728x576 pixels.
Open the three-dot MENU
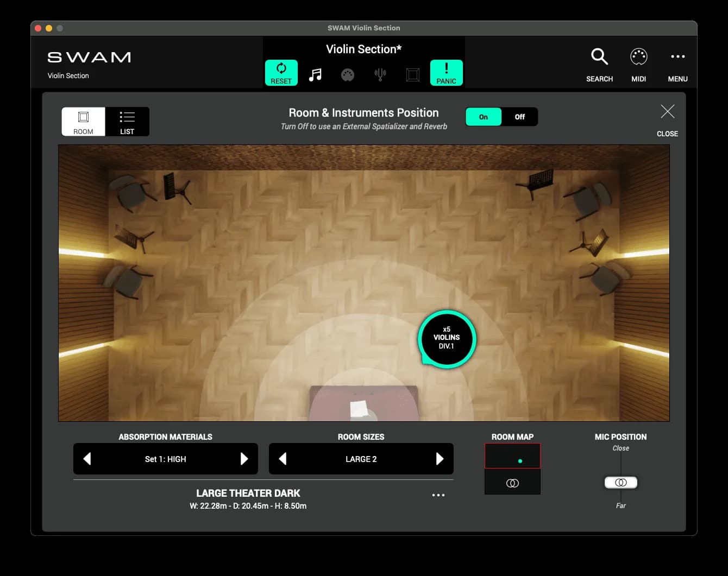click(x=677, y=64)
